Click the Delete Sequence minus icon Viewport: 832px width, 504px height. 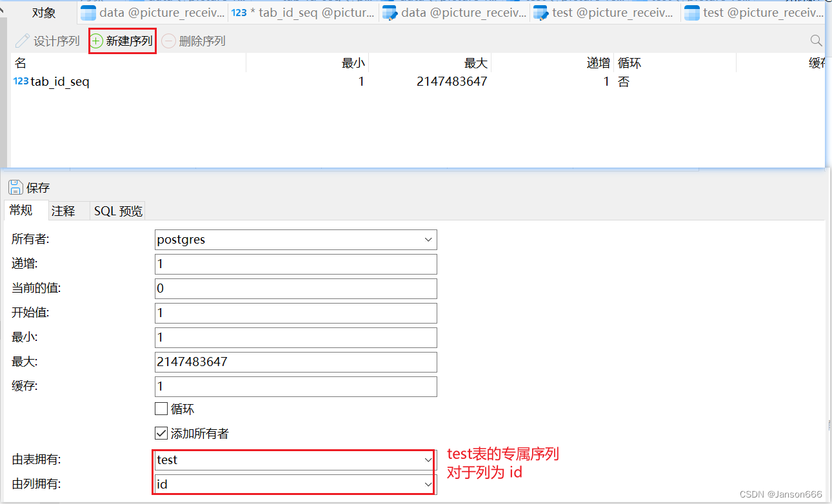[x=168, y=41]
